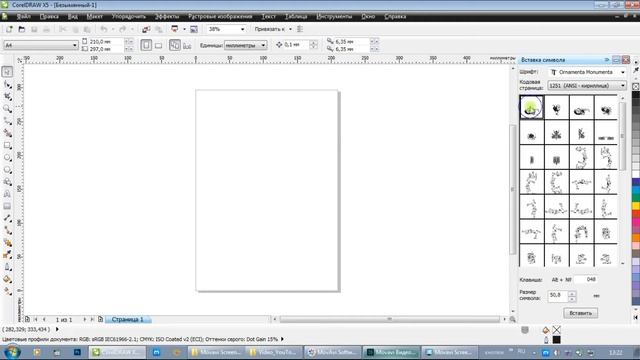Pick the black swatch in the palette
The image size is (640, 360).
click(x=636, y=95)
